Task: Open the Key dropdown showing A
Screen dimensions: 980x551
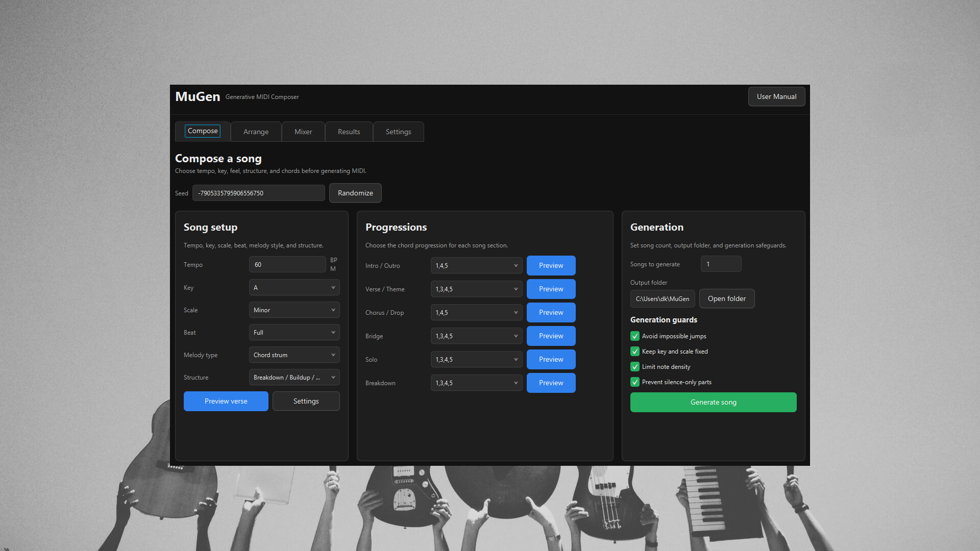Action: [294, 288]
